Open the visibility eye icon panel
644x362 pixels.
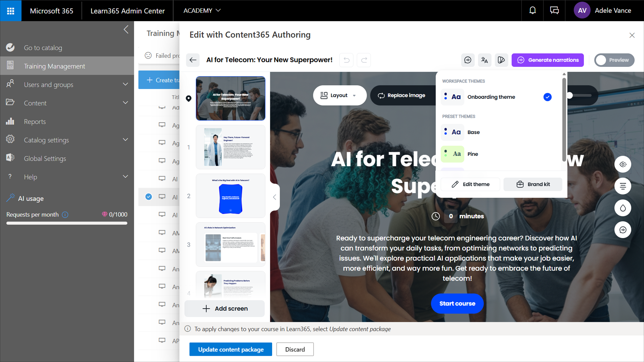(623, 165)
